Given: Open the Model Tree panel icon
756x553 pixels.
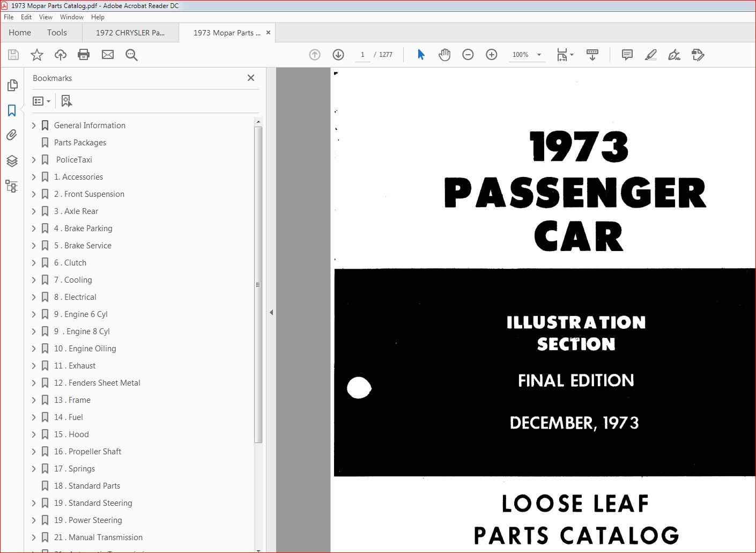Looking at the screenshot, I should tap(12, 186).
